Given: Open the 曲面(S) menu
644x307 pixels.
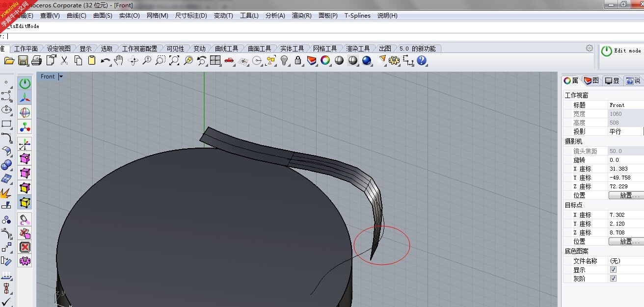Looking at the screenshot, I should pos(103,16).
